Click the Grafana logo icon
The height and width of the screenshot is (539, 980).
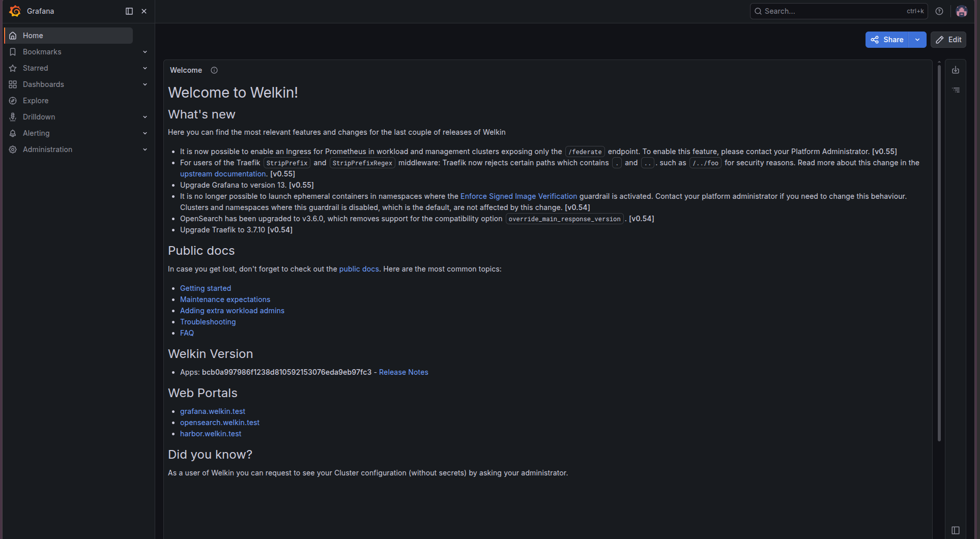coord(15,11)
